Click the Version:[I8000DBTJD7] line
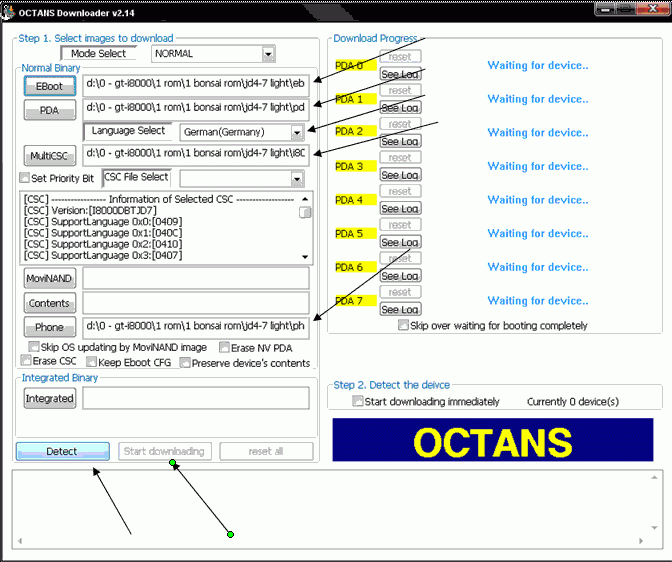The height and width of the screenshot is (562, 672). coord(90,210)
